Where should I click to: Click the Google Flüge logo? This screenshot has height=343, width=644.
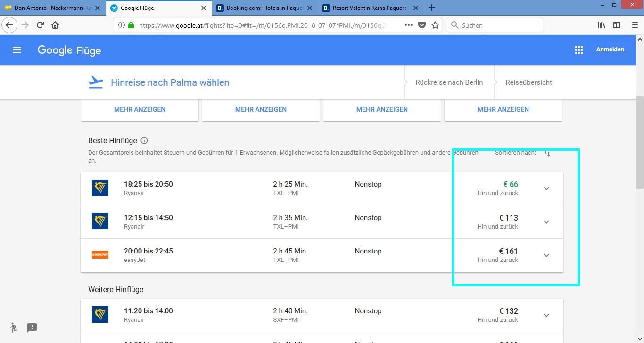tap(69, 50)
